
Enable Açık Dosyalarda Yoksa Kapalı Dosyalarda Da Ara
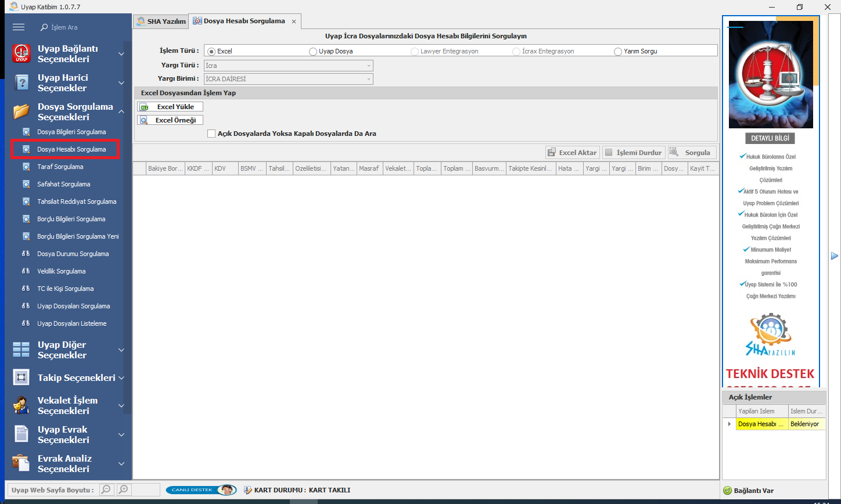211,134
